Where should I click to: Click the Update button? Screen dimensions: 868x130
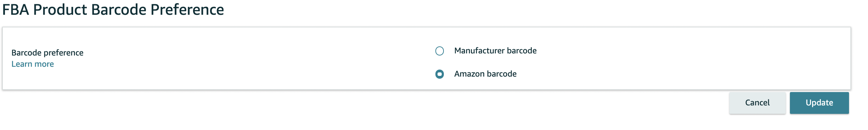click(819, 103)
